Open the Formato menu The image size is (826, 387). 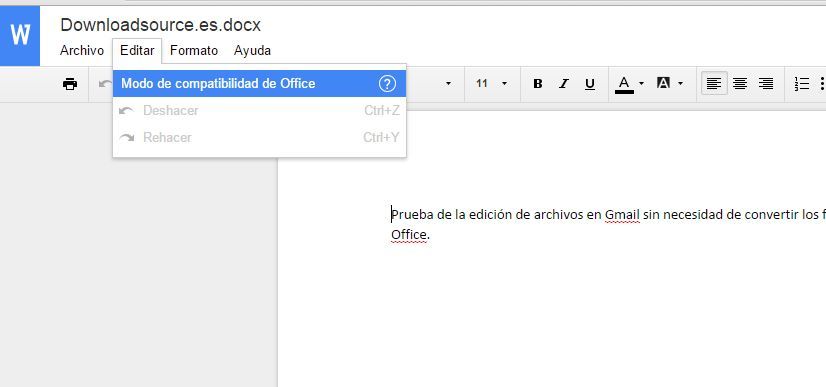coord(194,51)
